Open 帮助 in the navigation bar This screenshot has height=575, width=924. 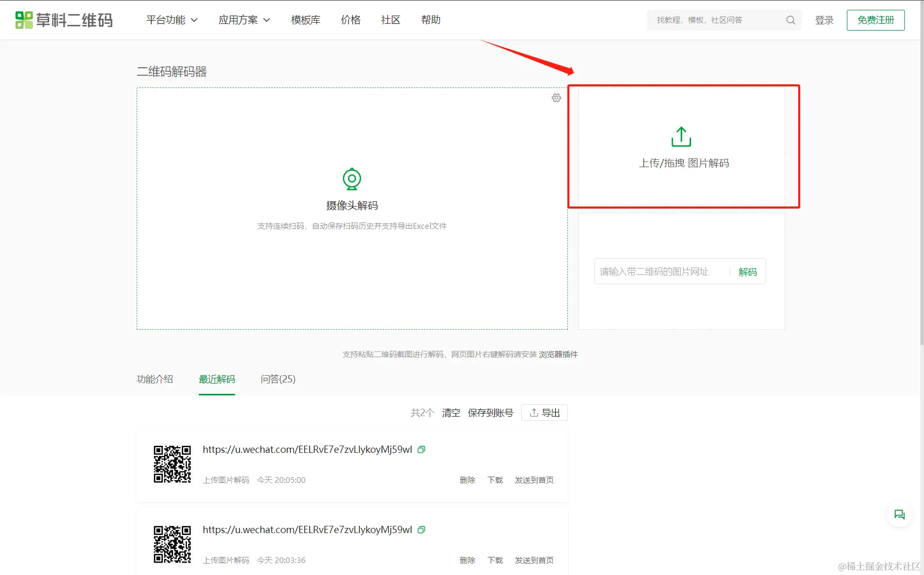click(431, 20)
